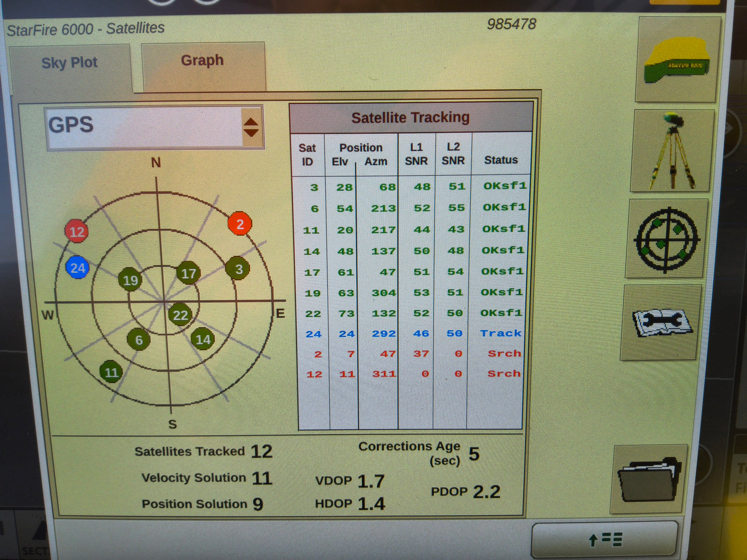Click Sat ID 17 in tracking table
Image resolution: width=747 pixels, height=560 pixels.
point(312,272)
